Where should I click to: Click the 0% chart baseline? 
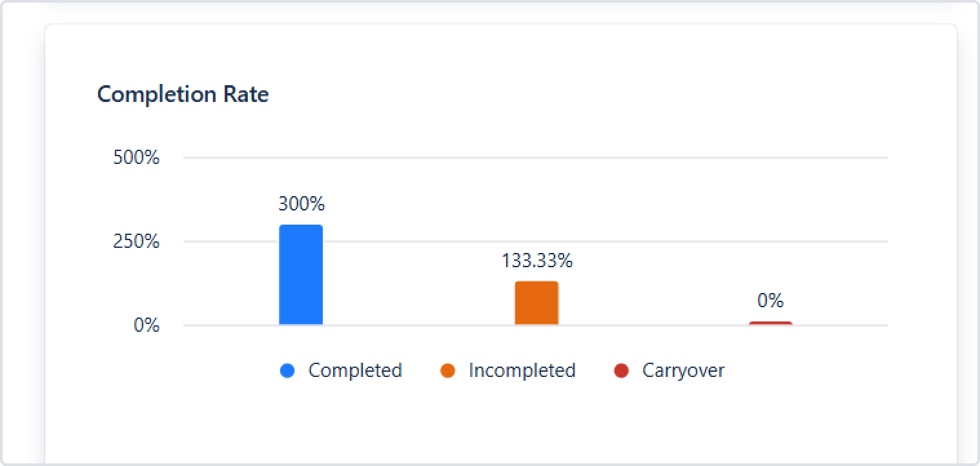(x=646, y=325)
